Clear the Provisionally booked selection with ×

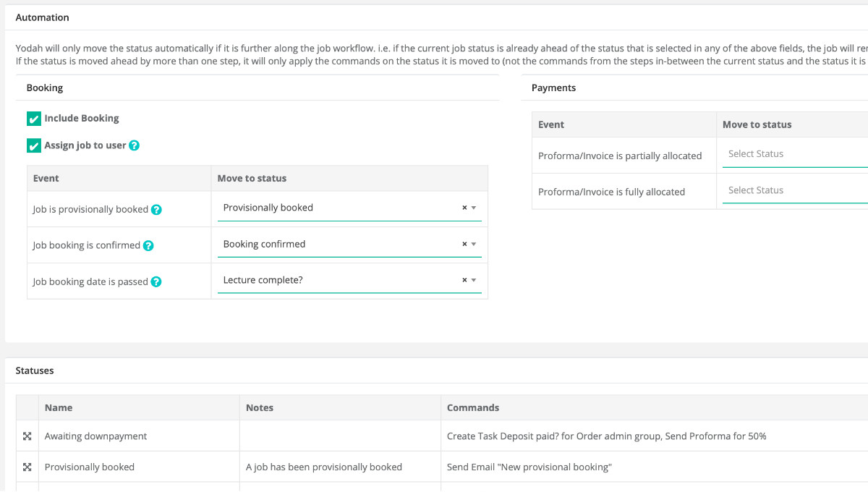464,208
